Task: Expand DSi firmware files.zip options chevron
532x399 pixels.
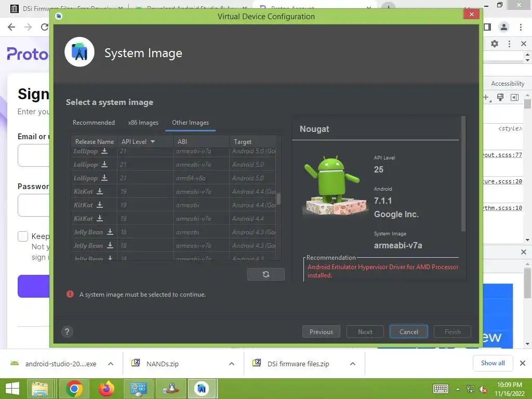Action: [x=353, y=364]
